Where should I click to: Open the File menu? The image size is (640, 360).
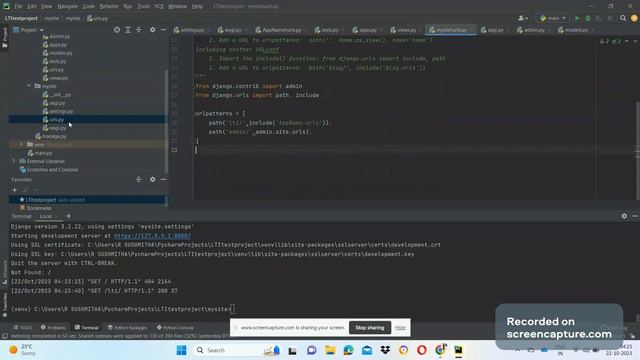click(x=18, y=7)
